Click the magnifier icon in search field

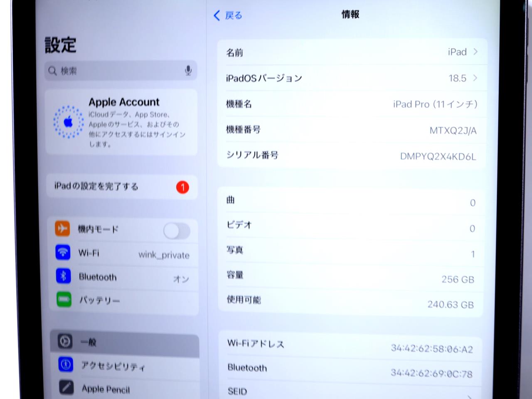click(x=52, y=71)
